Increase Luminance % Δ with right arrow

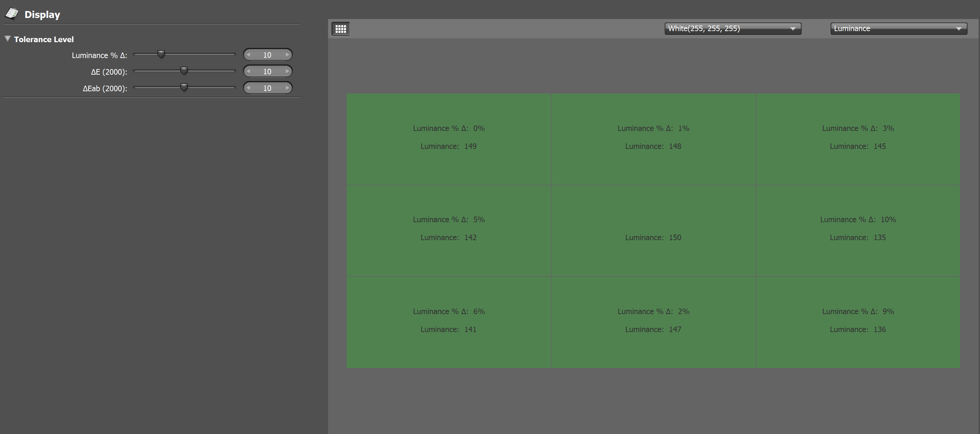tap(287, 55)
